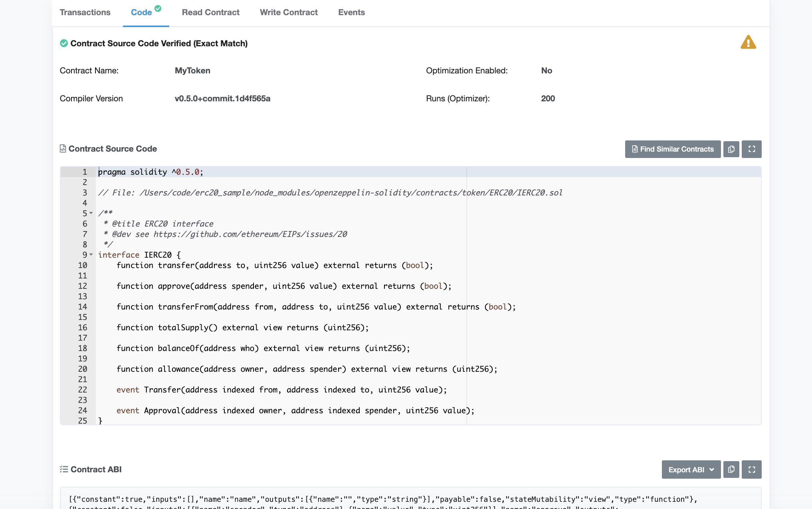Viewport: 812px width, 509px height.
Task: Click the copy icon next to Find Similar Contracts
Action: coord(732,149)
